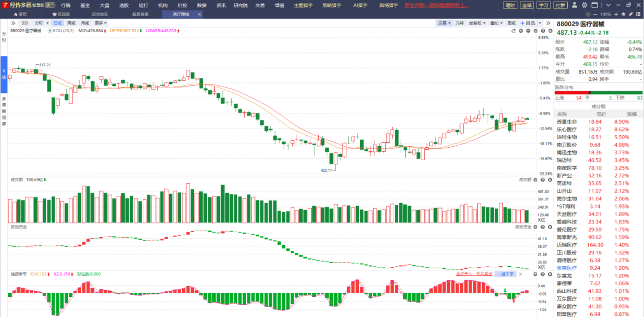Click the user account icon in title bar

coord(575,5)
